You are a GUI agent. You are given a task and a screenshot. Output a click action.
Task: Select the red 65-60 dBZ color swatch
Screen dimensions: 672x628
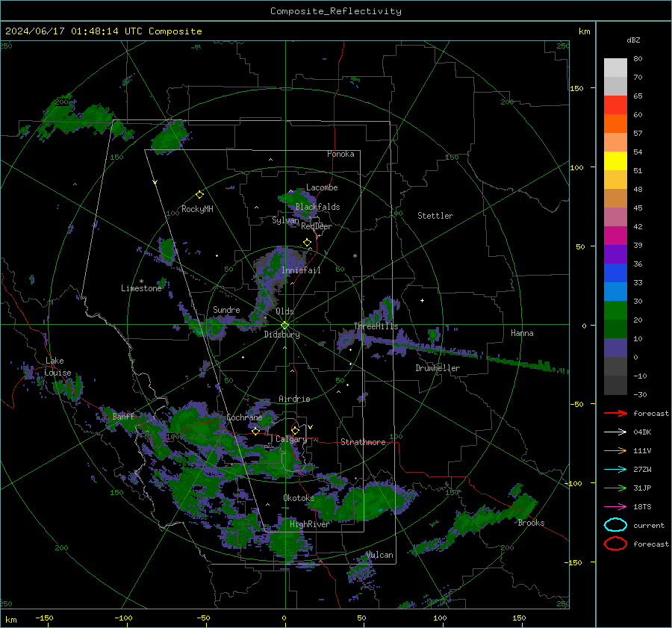[x=615, y=105]
